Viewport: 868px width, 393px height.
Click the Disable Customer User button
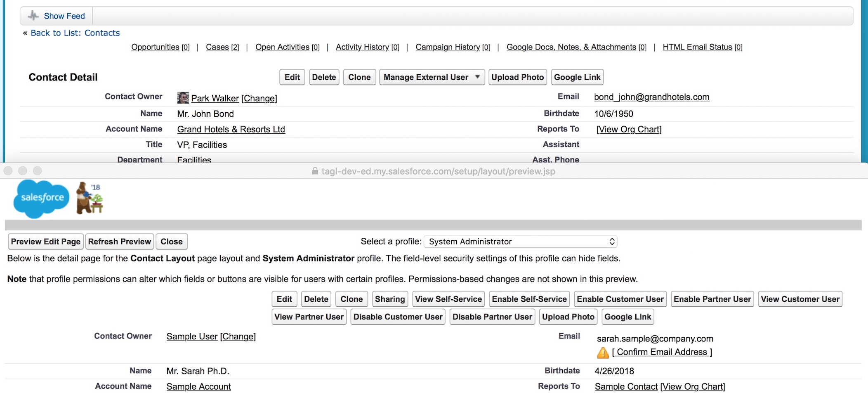click(398, 317)
